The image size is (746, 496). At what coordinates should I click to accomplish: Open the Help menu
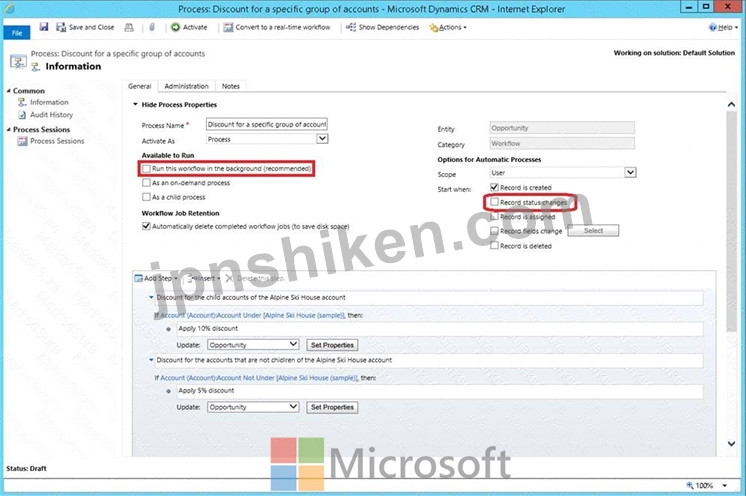click(724, 28)
